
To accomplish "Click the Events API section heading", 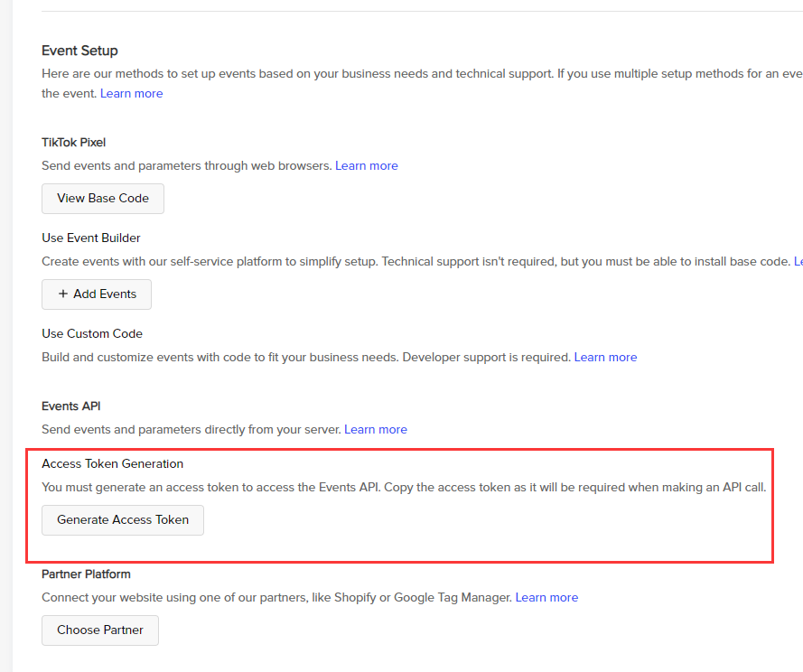I will click(x=71, y=406).
